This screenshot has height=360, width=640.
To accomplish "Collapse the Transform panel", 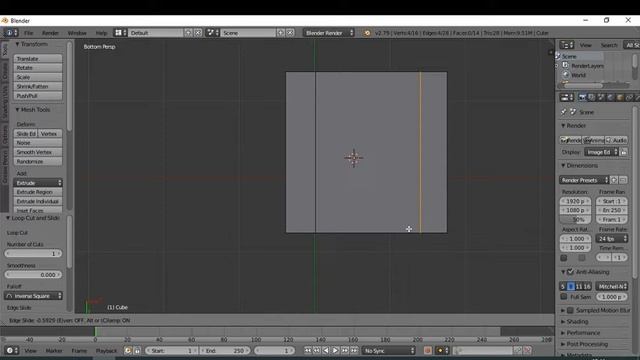I will 32,44.
